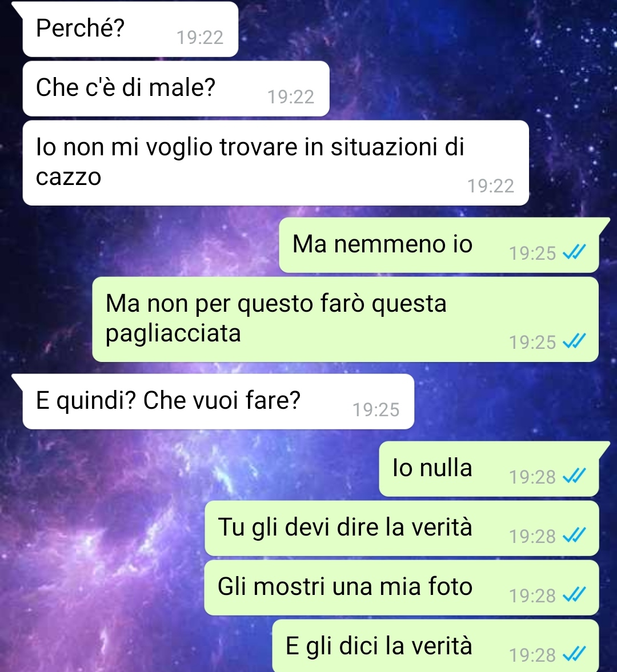
Task: Tap the message containing 'pagliacciata'
Action: tap(345, 319)
